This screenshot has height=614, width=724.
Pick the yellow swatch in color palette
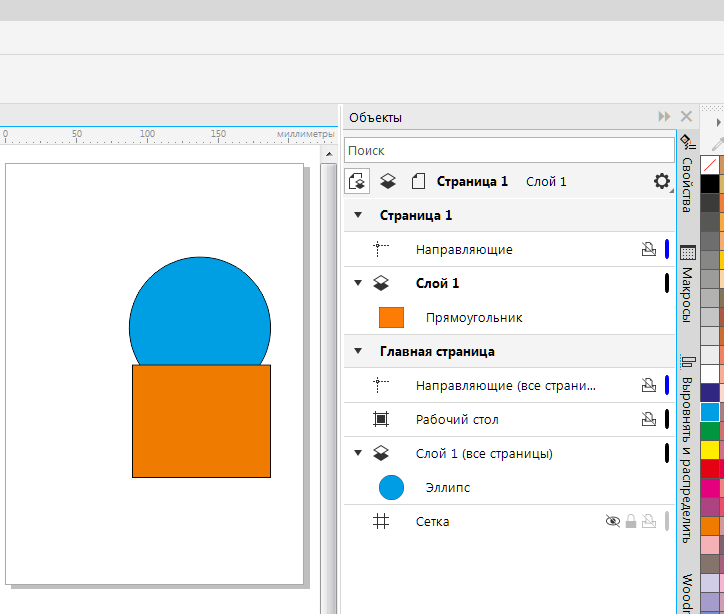click(710, 450)
